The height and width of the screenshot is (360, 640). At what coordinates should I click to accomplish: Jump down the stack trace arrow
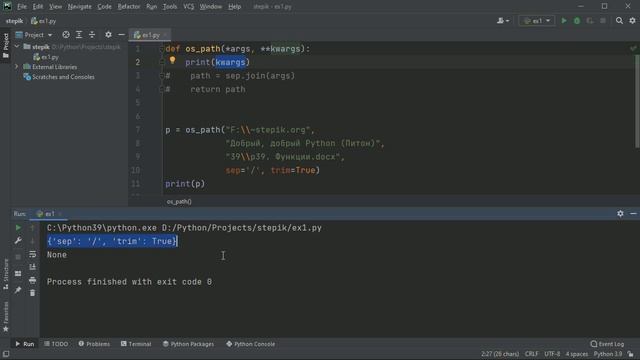tap(33, 241)
